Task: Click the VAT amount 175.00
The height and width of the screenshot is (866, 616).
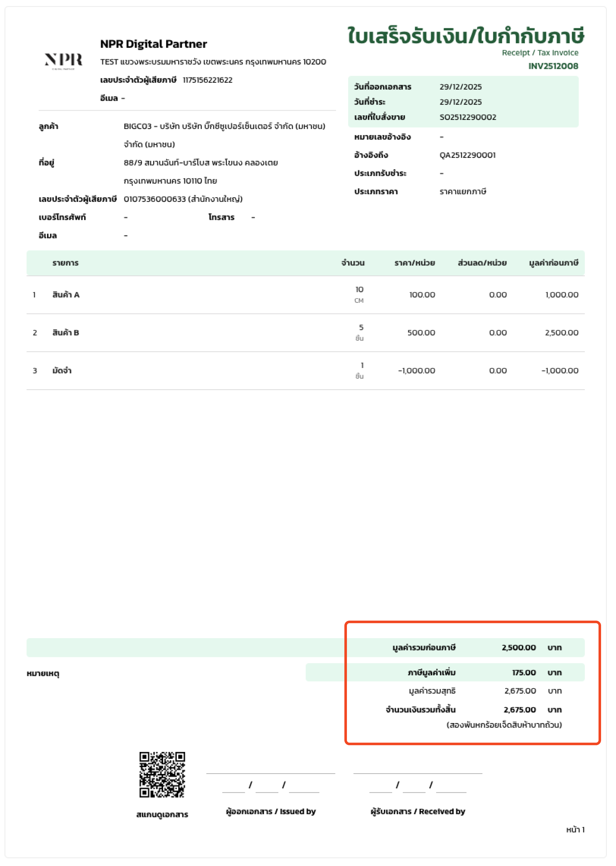Action: click(x=524, y=672)
